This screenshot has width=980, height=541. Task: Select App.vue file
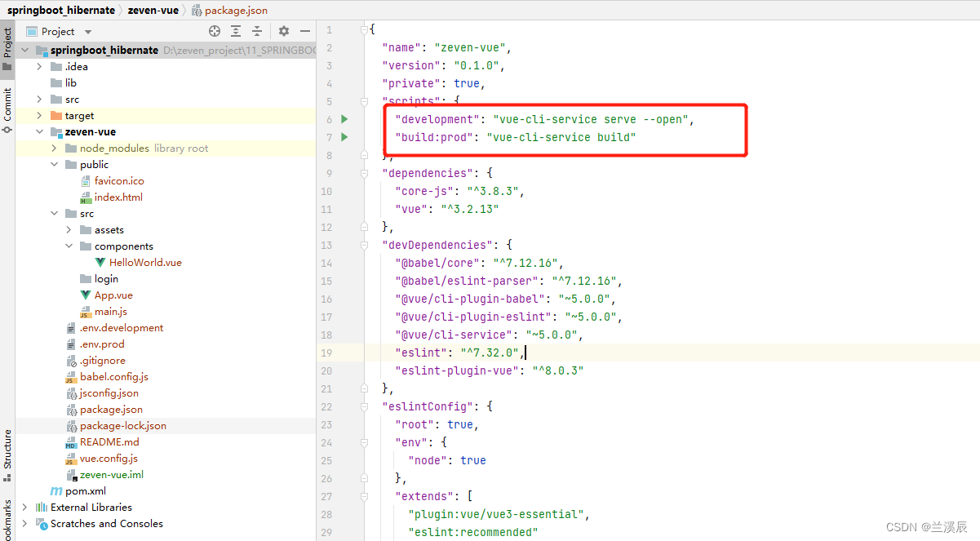[107, 295]
